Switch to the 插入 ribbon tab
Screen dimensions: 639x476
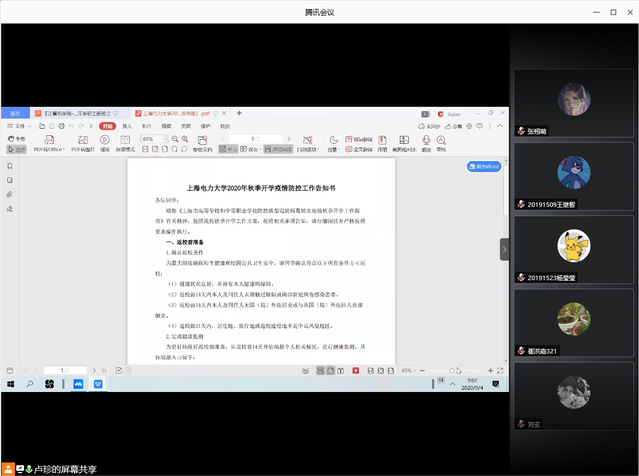coord(126,126)
